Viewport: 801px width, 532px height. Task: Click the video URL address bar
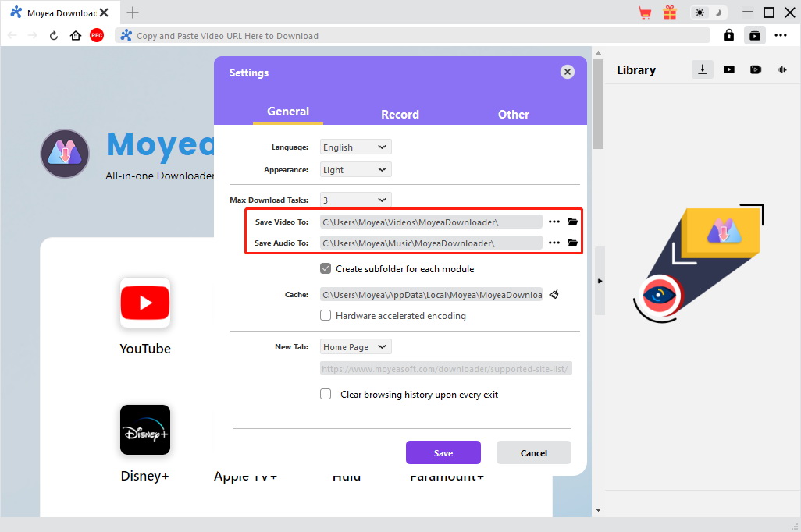(412, 35)
